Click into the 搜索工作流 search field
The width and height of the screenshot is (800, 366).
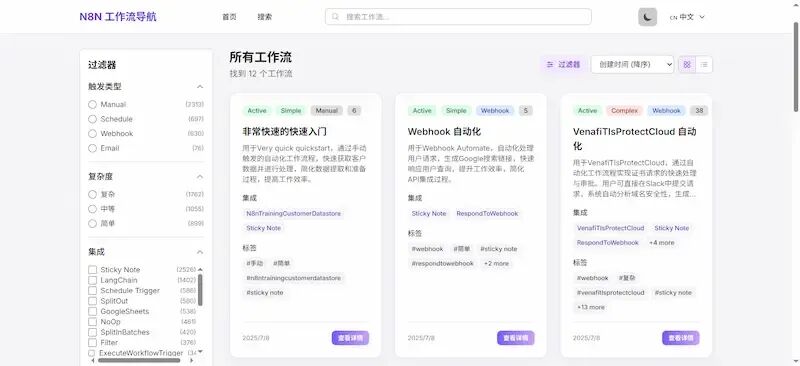(458, 17)
